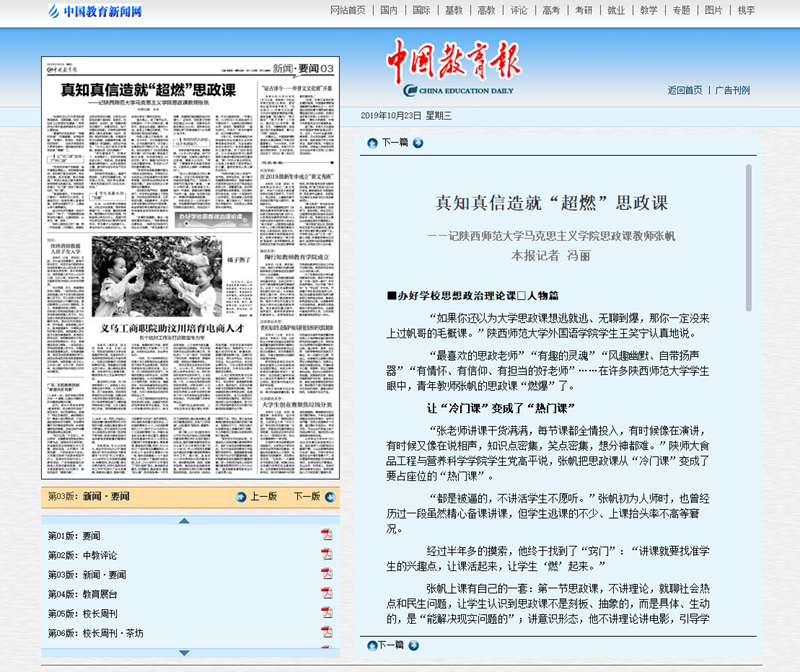This screenshot has height=672, width=800.
Task: Click the globe icon beside 上一版
Action: click(240, 497)
